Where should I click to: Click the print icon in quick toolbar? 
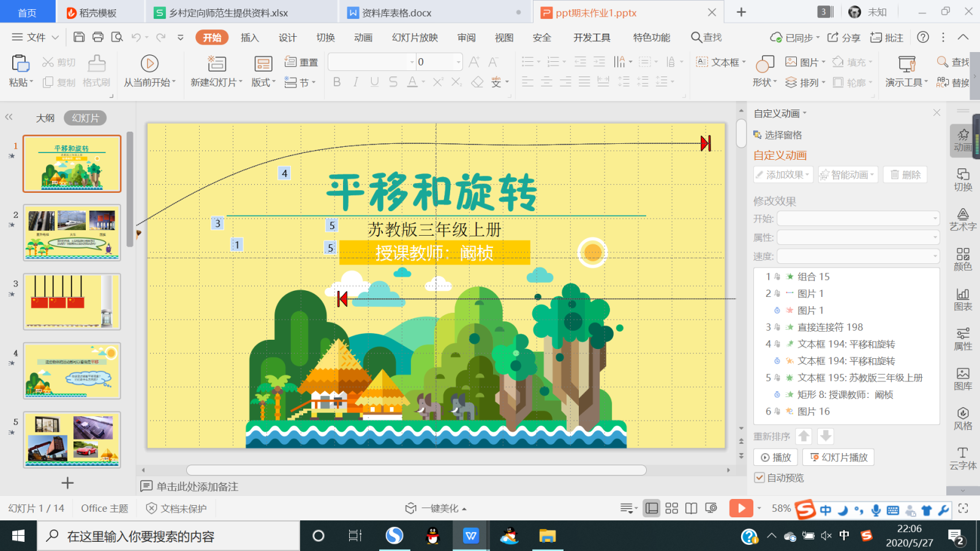98,37
